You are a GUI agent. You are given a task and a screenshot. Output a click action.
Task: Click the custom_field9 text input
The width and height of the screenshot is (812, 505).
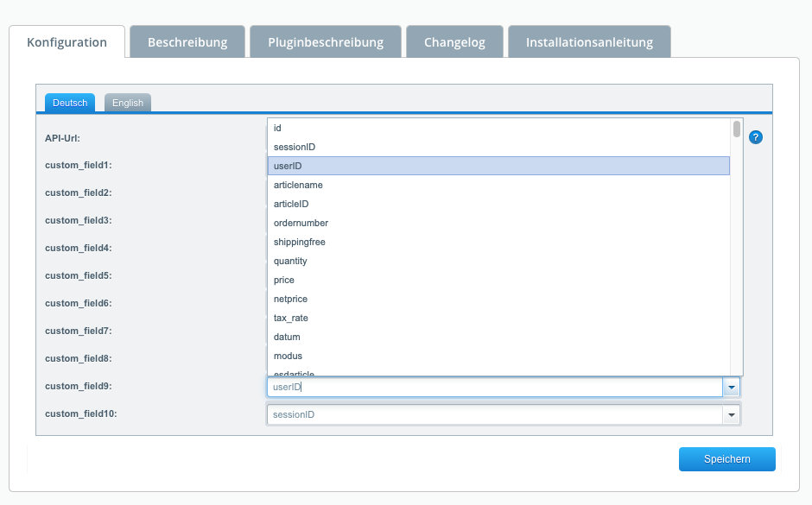tap(494, 388)
